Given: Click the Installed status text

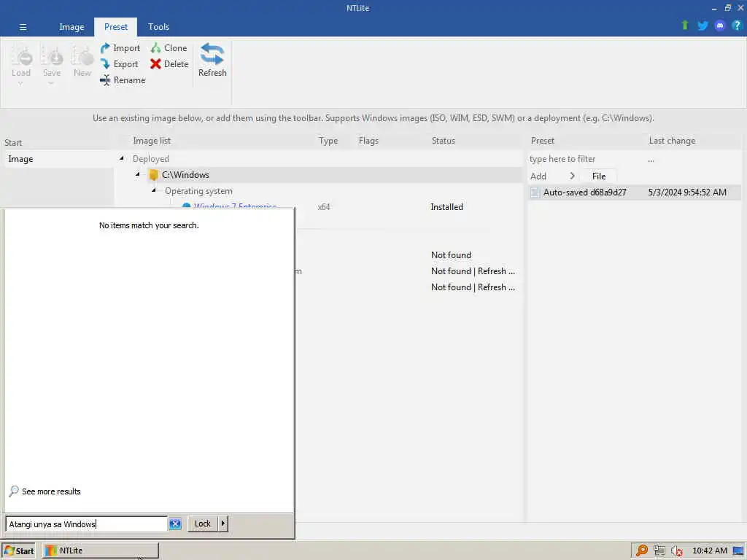Looking at the screenshot, I should tap(447, 206).
